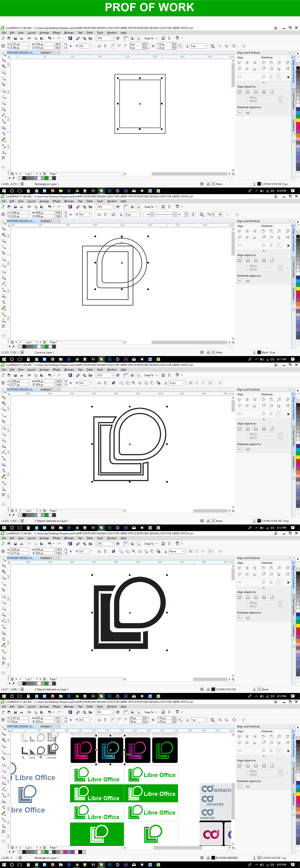Select the Pick tool in top window

3,54
